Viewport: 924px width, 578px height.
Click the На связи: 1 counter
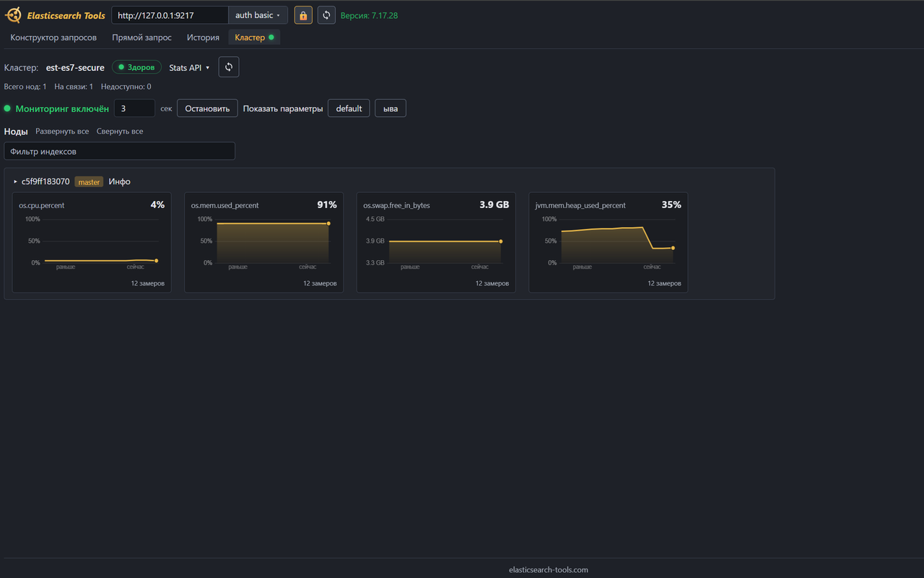74,87
